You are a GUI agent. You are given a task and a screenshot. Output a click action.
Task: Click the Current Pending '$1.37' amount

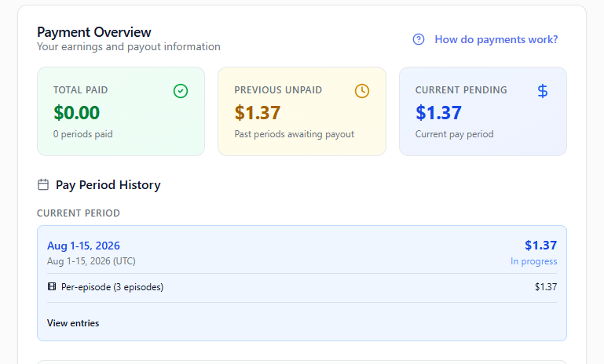(438, 113)
